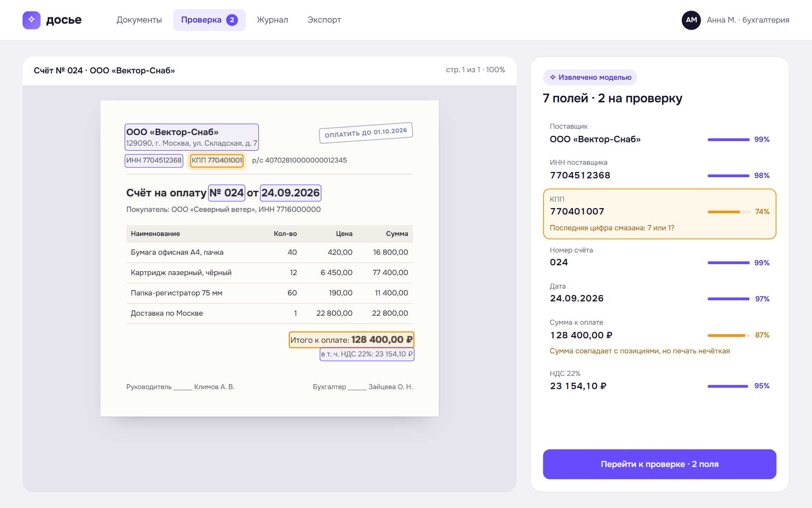812x508 pixels.
Task: Click the Итого к оплате highlight box
Action: (351, 340)
